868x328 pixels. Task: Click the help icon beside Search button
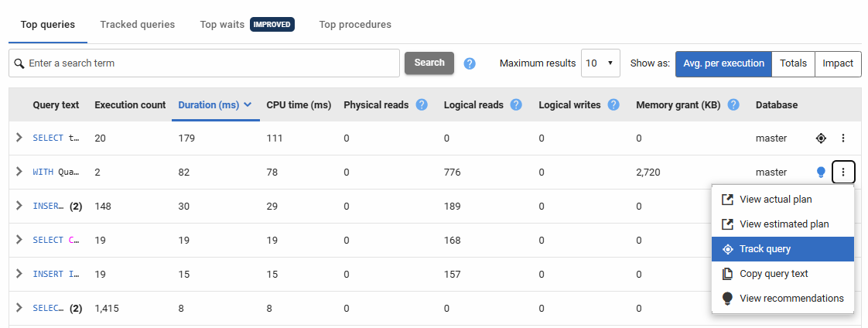pyautogui.click(x=470, y=63)
